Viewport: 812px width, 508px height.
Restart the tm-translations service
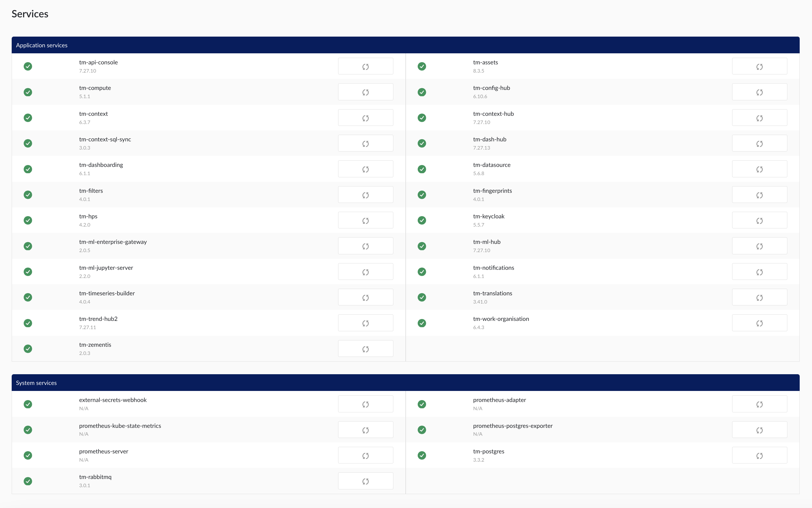[x=759, y=297]
